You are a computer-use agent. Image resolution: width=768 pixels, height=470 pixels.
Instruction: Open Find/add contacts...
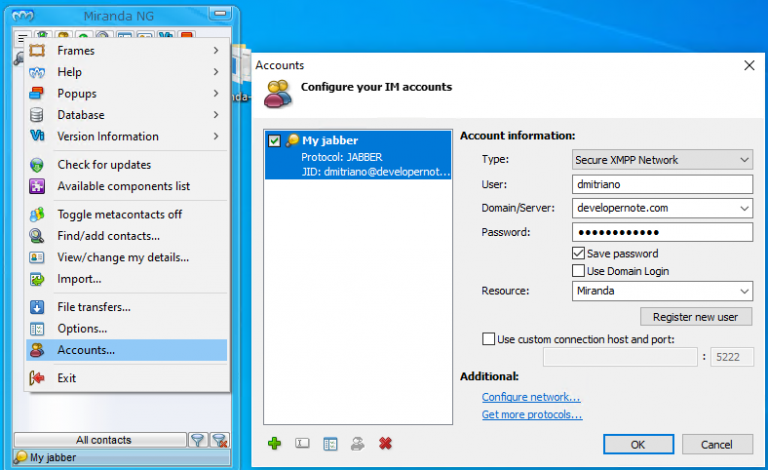point(127,236)
